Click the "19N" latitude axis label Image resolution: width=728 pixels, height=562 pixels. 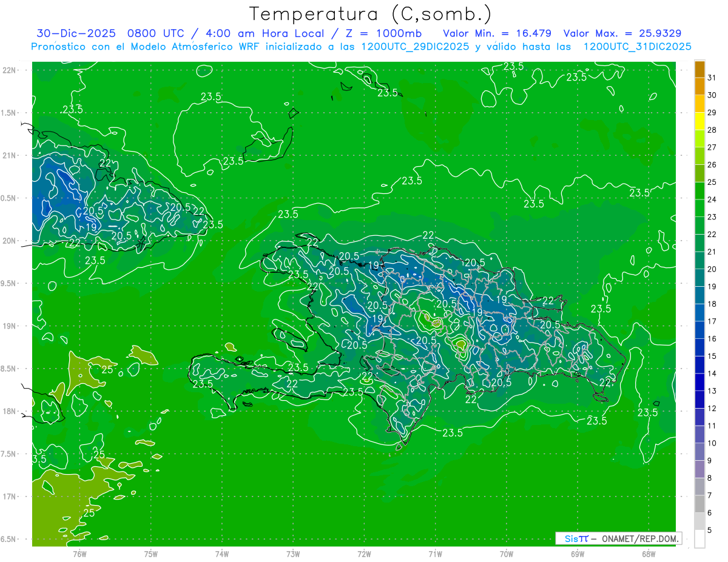(10, 326)
